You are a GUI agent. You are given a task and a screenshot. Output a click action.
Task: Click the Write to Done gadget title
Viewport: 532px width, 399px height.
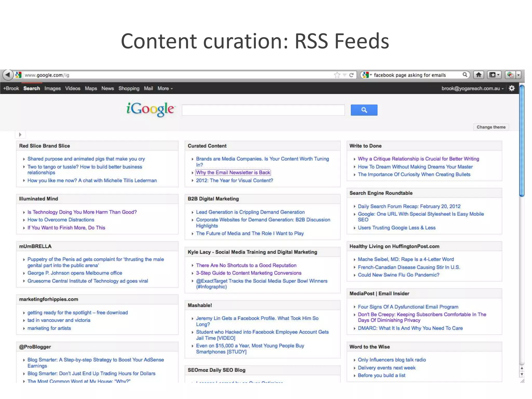[365, 146]
